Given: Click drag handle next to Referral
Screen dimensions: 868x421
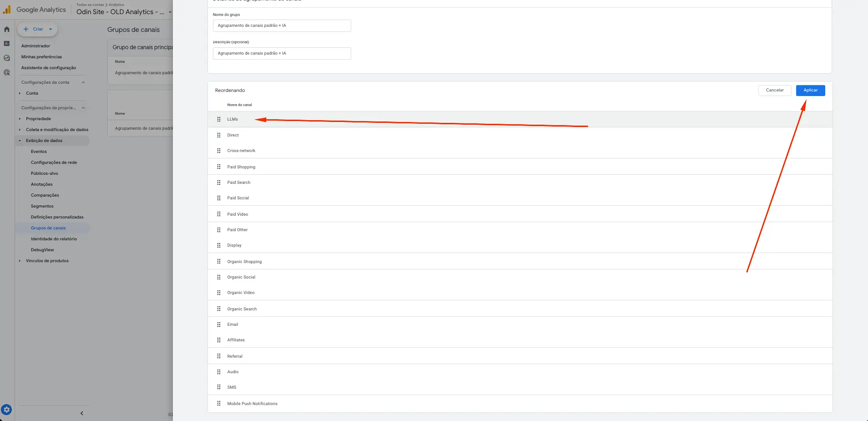Looking at the screenshot, I should coord(219,356).
